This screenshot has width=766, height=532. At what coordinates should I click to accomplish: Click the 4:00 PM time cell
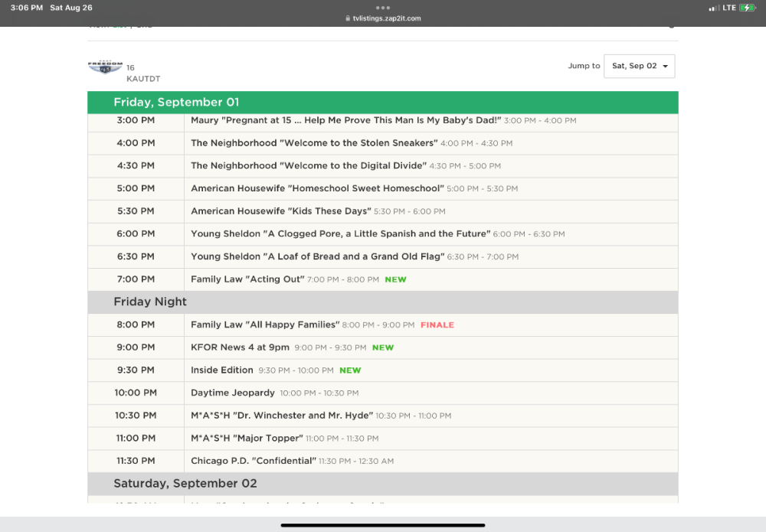pyautogui.click(x=136, y=143)
